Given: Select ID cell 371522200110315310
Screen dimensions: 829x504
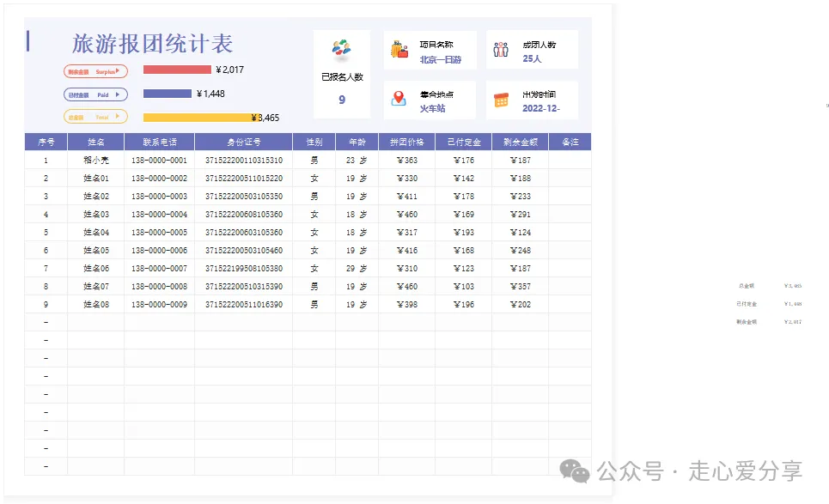Looking at the screenshot, I should click(244, 160).
